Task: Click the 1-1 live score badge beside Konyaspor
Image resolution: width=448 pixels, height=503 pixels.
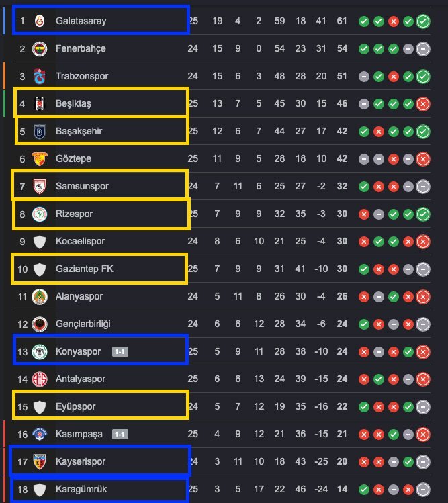Action: [x=120, y=351]
